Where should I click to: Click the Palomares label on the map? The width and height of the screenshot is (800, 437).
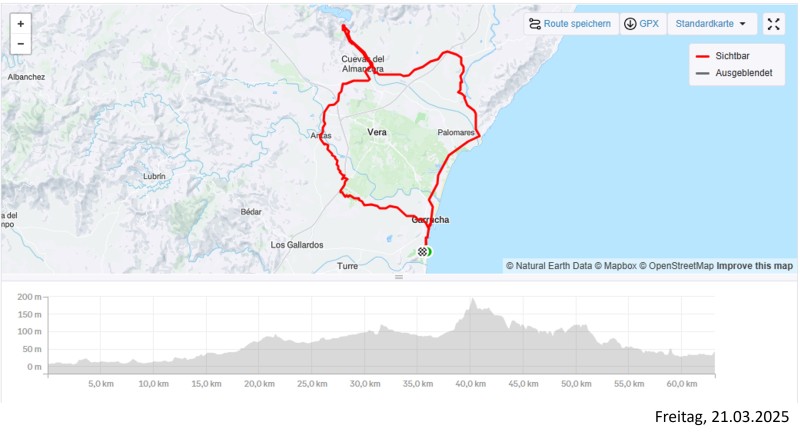pyautogui.click(x=456, y=132)
